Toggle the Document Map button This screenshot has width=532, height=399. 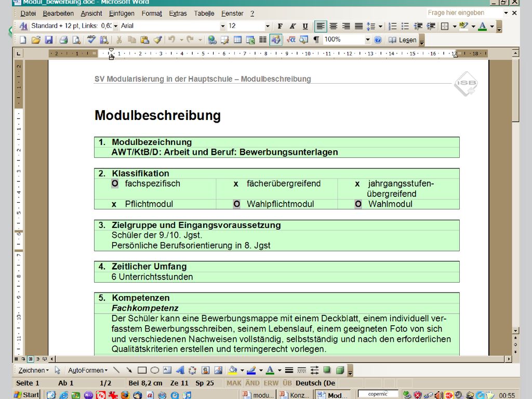point(303,40)
